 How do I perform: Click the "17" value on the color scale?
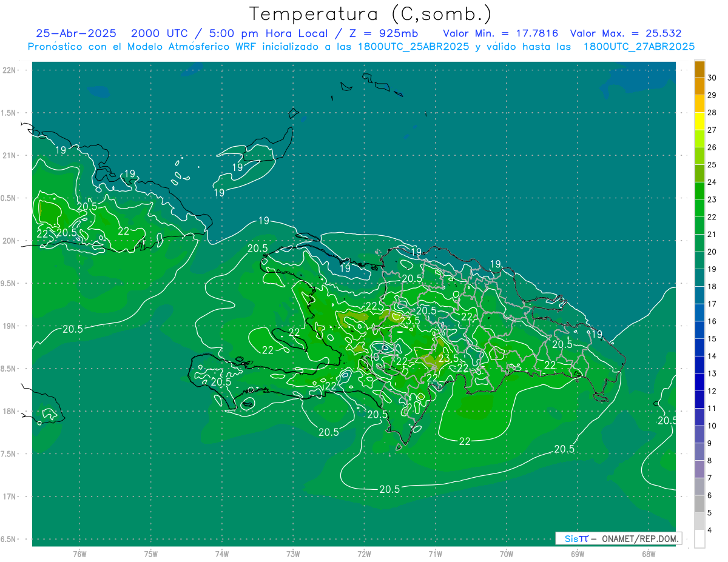click(713, 304)
